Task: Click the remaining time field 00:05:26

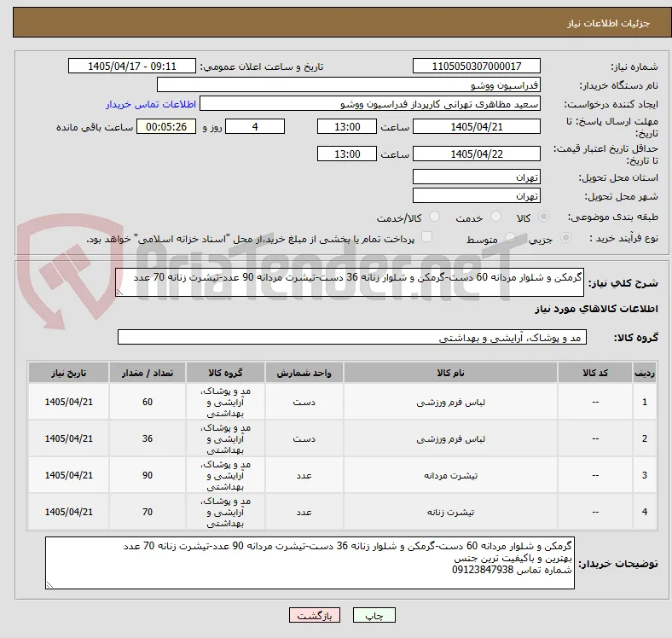Action: pyautogui.click(x=166, y=126)
